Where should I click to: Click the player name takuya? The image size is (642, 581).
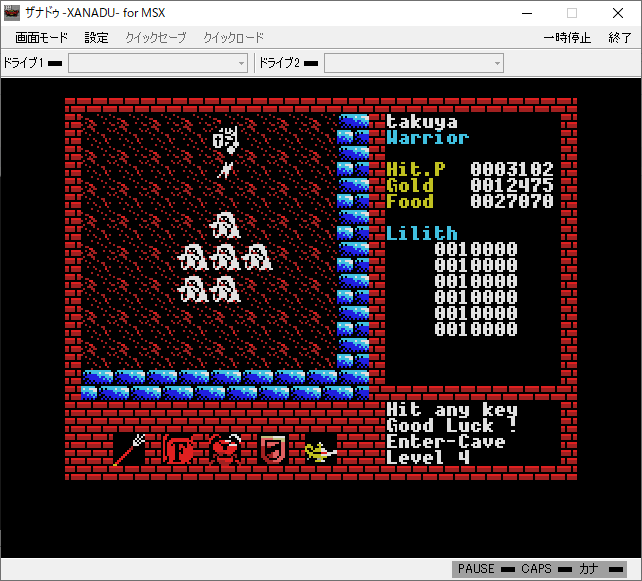point(422,122)
